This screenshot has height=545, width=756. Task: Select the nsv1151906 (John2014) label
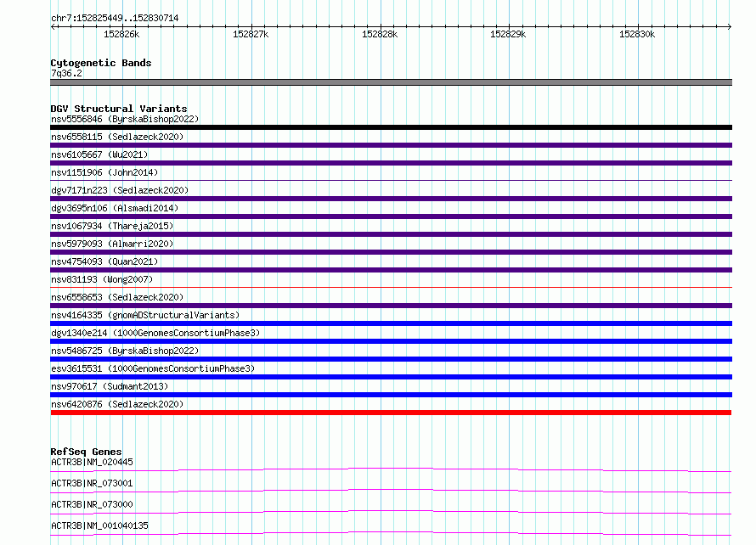(104, 172)
